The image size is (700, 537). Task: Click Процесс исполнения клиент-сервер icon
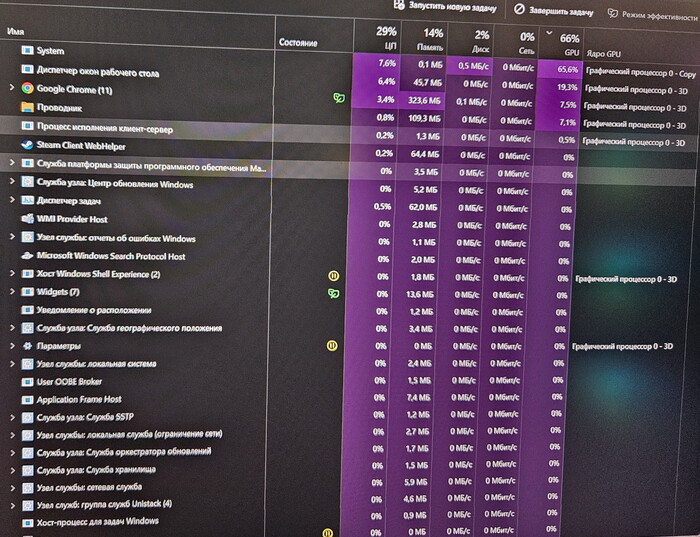27,126
